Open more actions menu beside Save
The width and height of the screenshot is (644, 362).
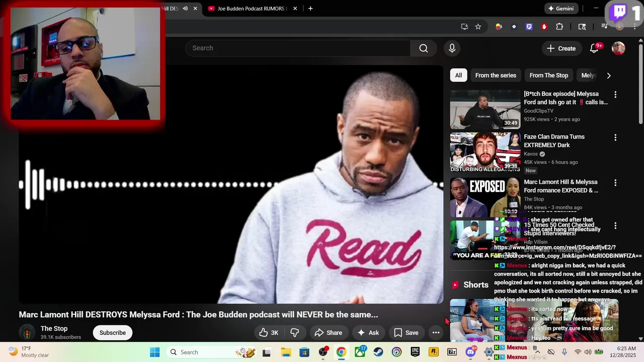(x=436, y=332)
